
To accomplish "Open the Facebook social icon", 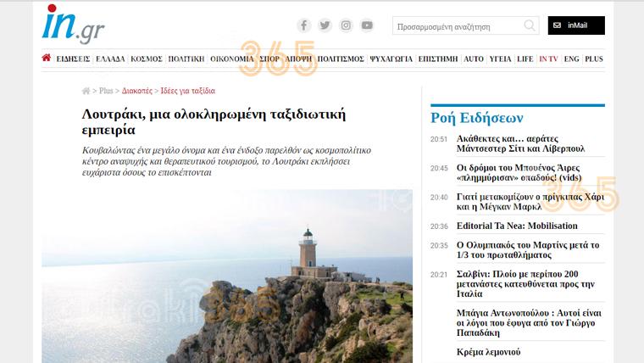I will (x=304, y=25).
